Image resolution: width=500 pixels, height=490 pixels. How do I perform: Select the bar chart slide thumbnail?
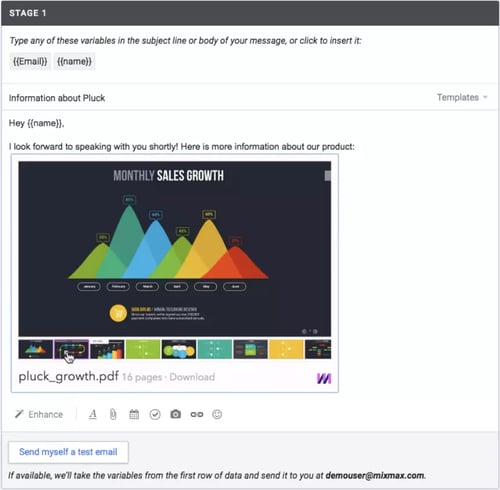(107, 349)
